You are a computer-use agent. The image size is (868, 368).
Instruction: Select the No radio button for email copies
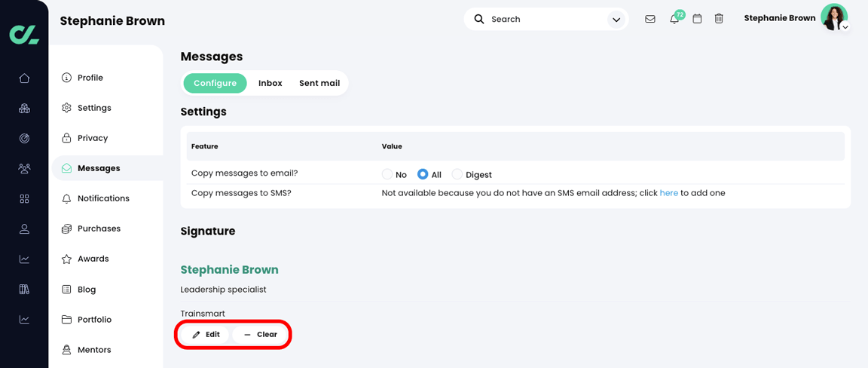[x=387, y=174]
